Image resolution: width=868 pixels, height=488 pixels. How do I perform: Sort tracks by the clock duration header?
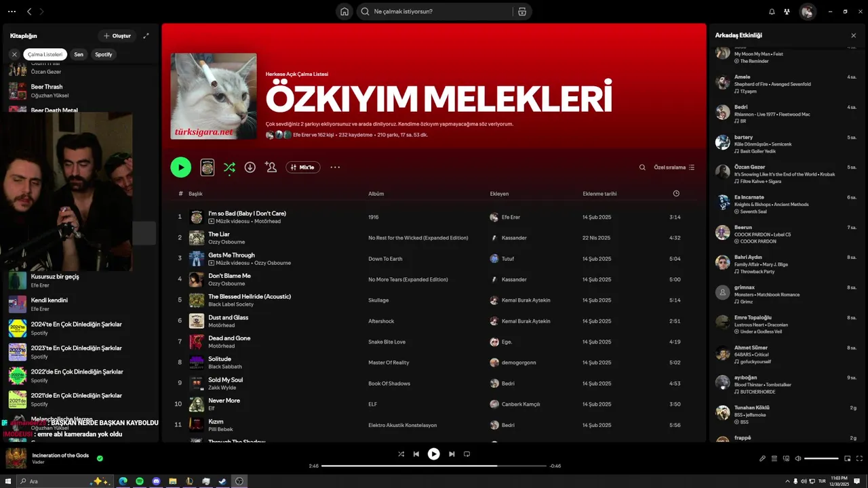click(x=676, y=194)
